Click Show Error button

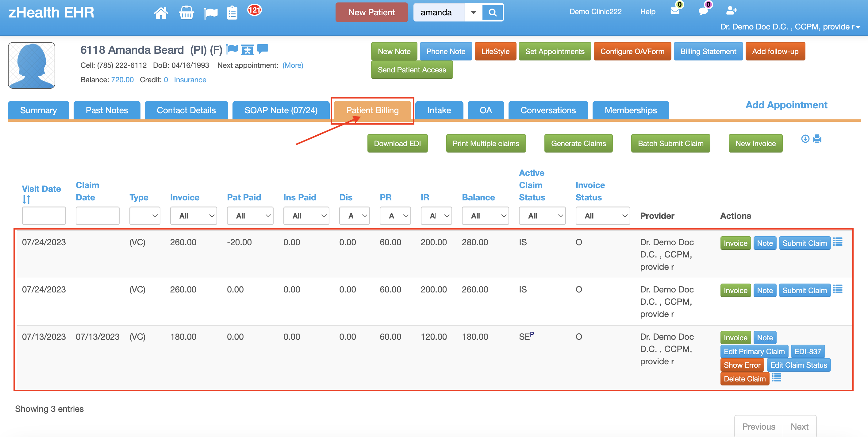click(x=742, y=365)
